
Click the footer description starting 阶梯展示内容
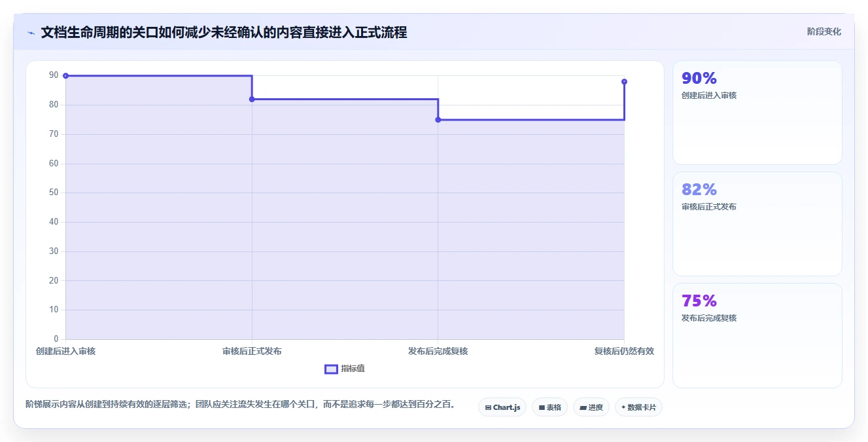pos(240,405)
